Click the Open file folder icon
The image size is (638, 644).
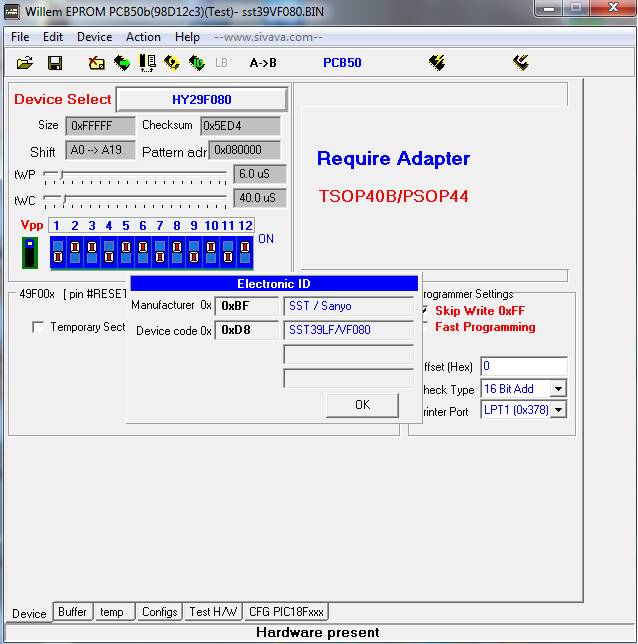click(25, 63)
